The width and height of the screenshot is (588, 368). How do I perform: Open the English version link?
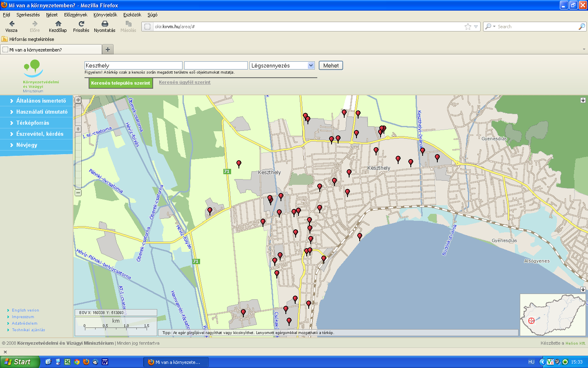(25, 310)
